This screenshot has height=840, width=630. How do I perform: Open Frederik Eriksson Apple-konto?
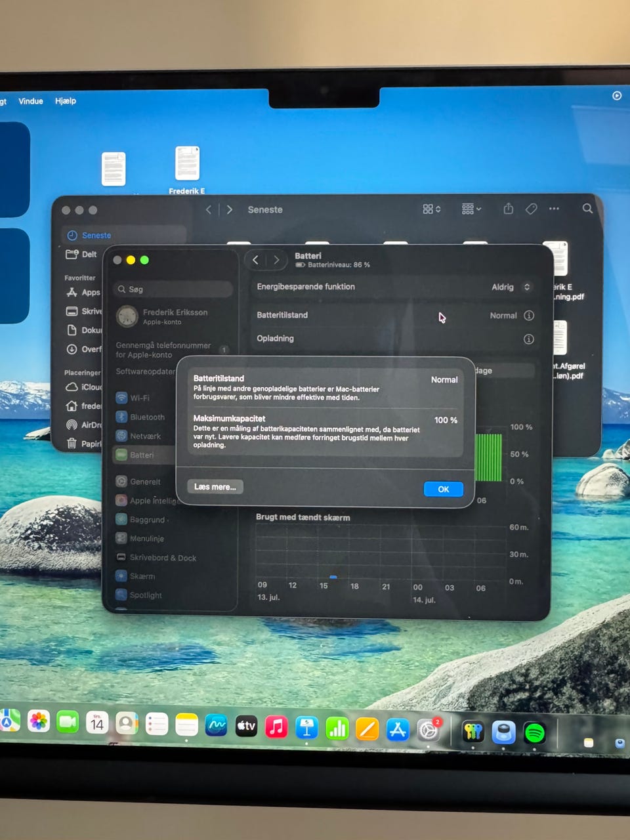(x=163, y=316)
